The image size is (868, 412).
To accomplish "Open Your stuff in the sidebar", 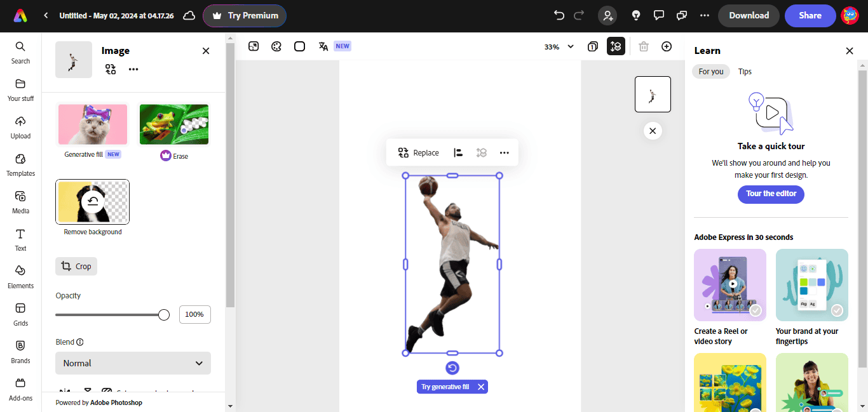I will (x=20, y=90).
